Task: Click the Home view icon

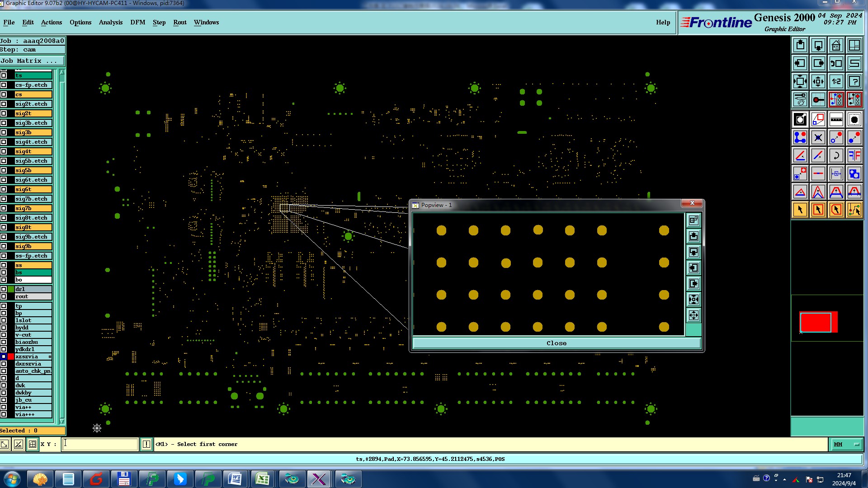Action: tap(836, 46)
